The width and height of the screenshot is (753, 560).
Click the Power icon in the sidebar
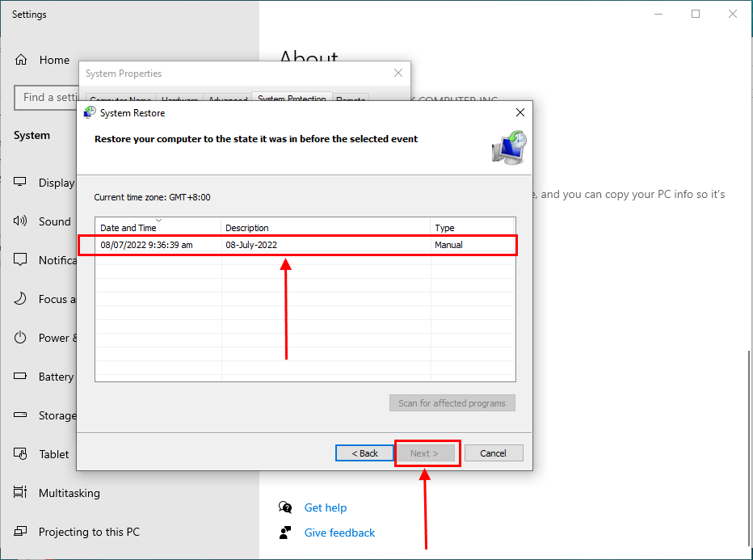19,338
